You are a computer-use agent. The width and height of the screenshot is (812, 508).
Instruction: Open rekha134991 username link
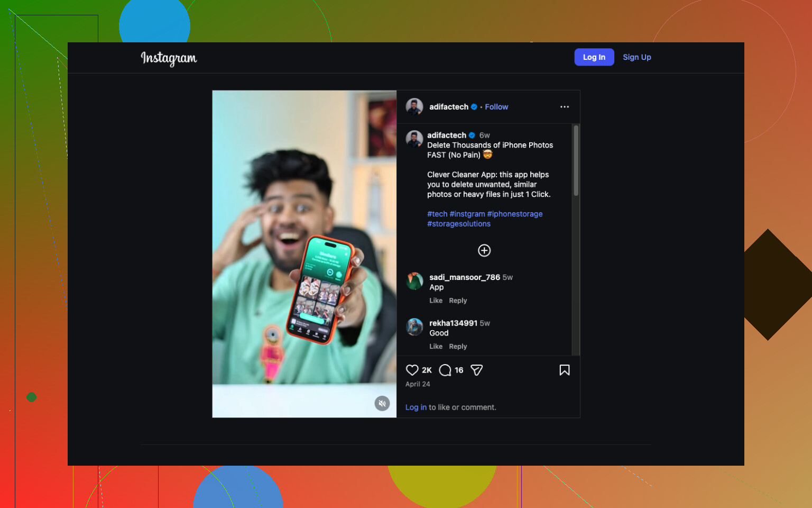(454, 323)
